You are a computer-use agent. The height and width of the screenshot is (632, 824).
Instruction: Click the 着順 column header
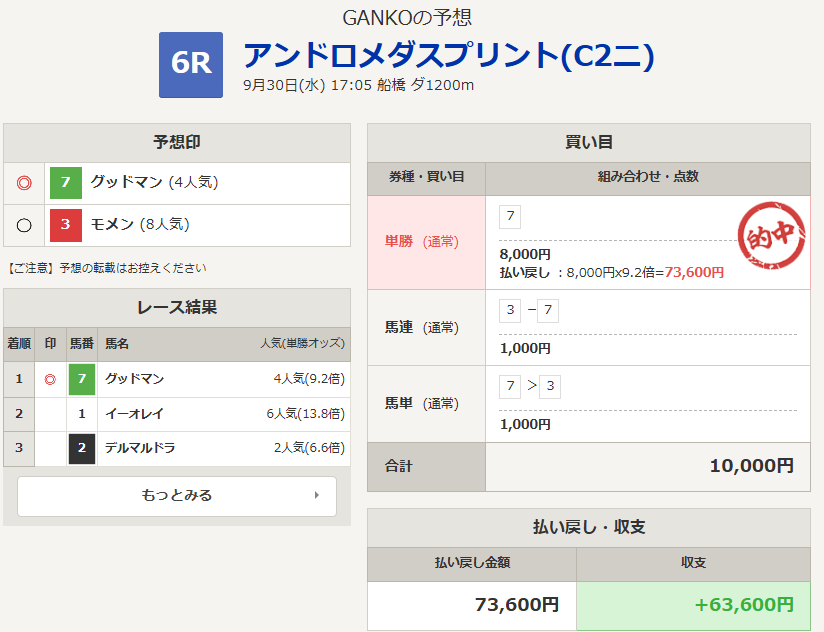[19, 344]
